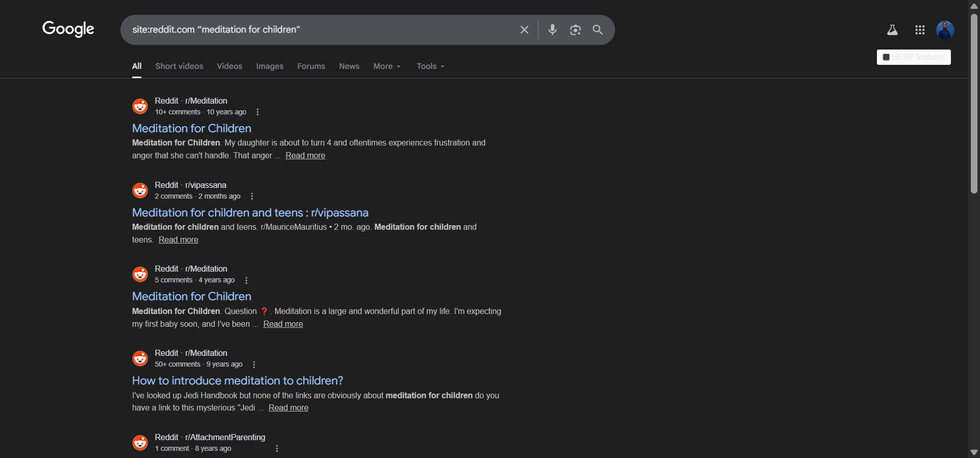Open options for 9 years ago result

coord(254,365)
